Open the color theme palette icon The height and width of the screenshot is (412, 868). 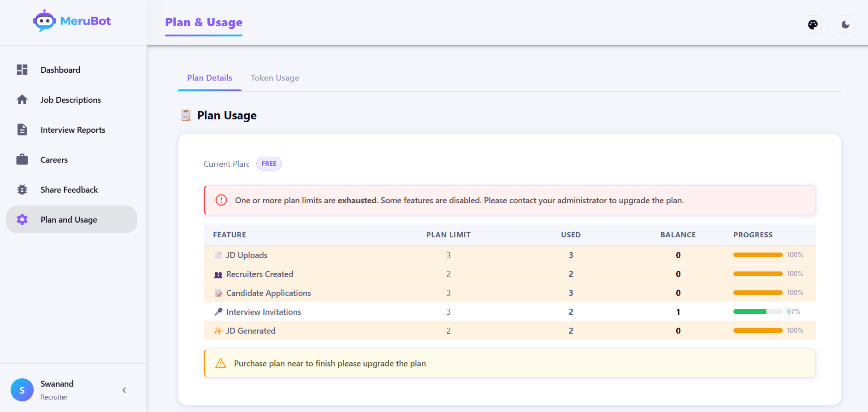813,24
